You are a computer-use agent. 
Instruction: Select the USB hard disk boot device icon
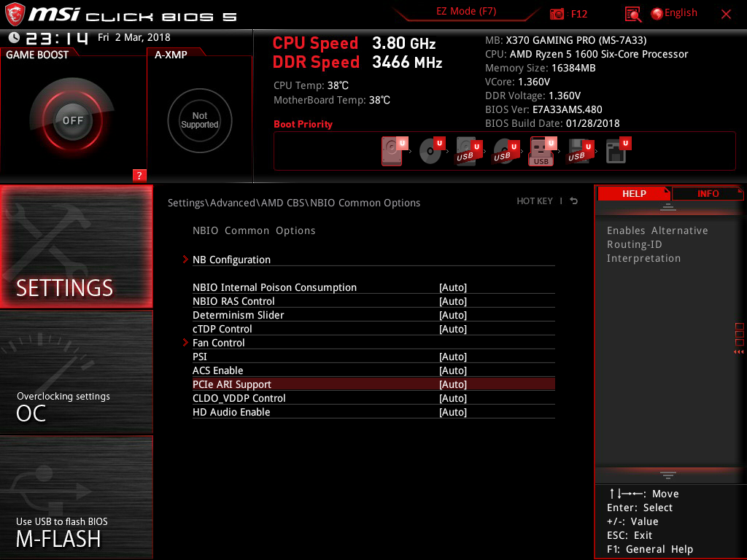point(468,152)
